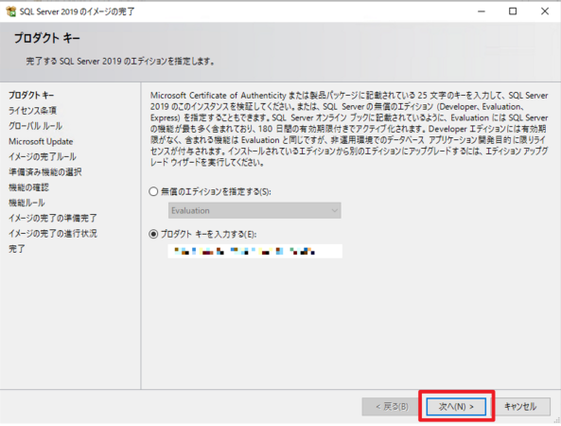
Task: Click the SQL Server setup title bar icon
Action: 11,11
